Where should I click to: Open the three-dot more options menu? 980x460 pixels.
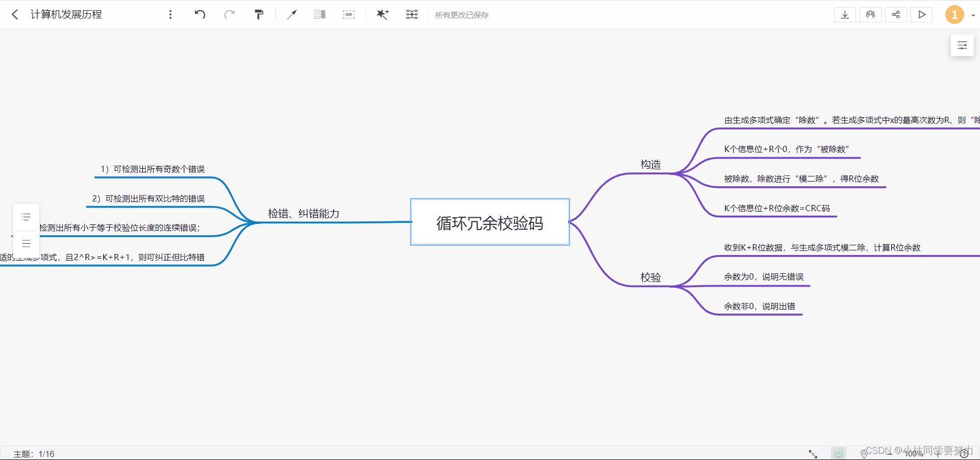[x=170, y=14]
